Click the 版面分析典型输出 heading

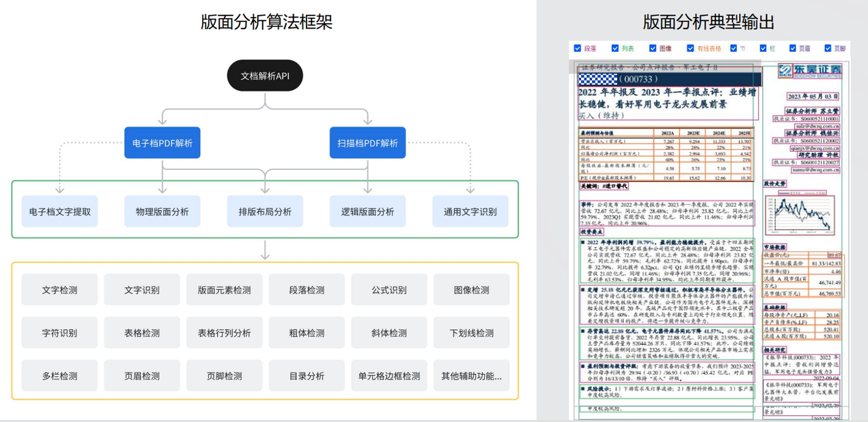point(709,22)
